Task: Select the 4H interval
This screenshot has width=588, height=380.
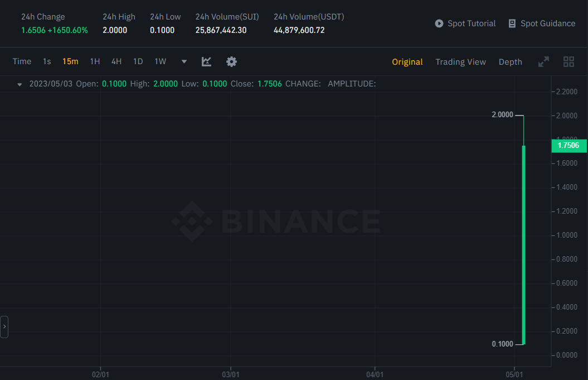Action: (116, 61)
